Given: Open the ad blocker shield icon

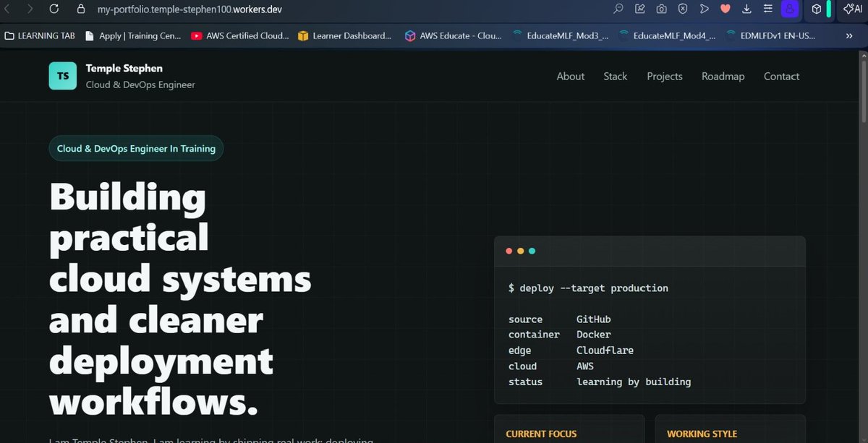Looking at the screenshot, I should coord(683,9).
